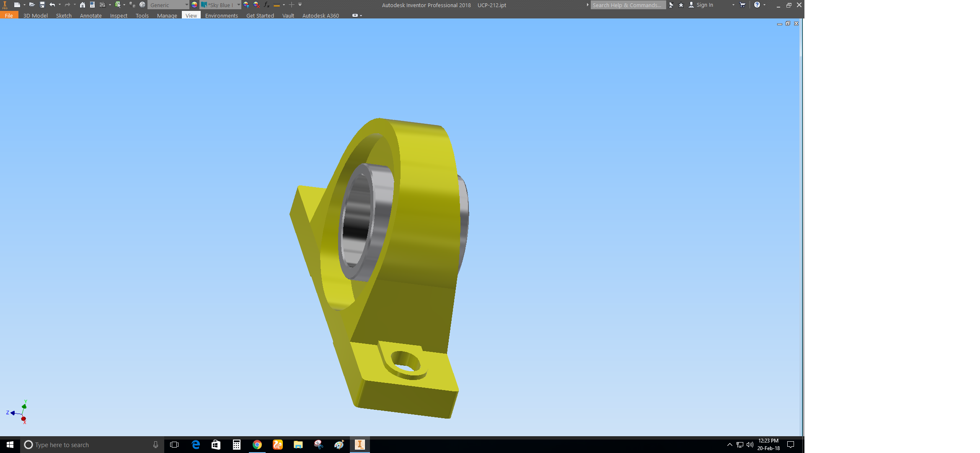
Task: Click the Autodesk A360 tab
Action: click(x=321, y=16)
